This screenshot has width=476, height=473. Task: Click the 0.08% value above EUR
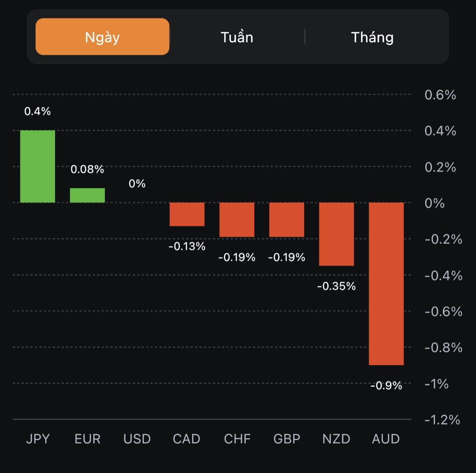87,169
